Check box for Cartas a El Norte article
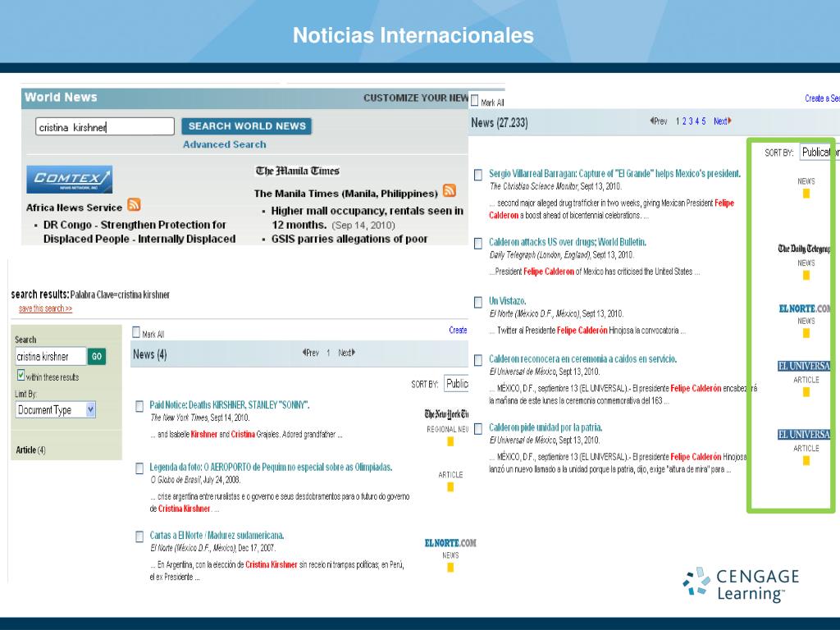Image resolution: width=840 pixels, height=630 pixels. coord(139,536)
